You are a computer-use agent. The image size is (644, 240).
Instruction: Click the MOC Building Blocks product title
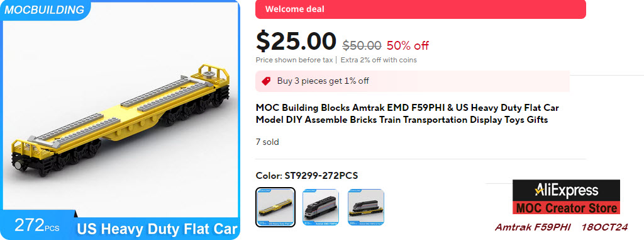[407, 114]
